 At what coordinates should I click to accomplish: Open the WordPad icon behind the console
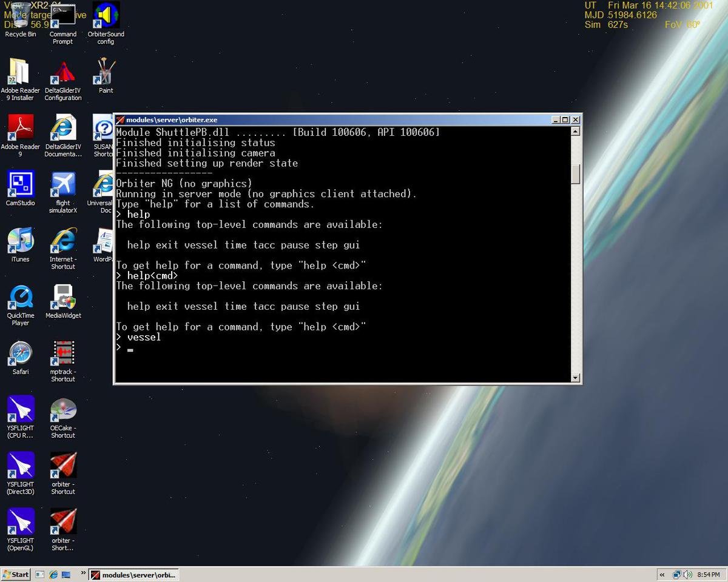(103, 244)
